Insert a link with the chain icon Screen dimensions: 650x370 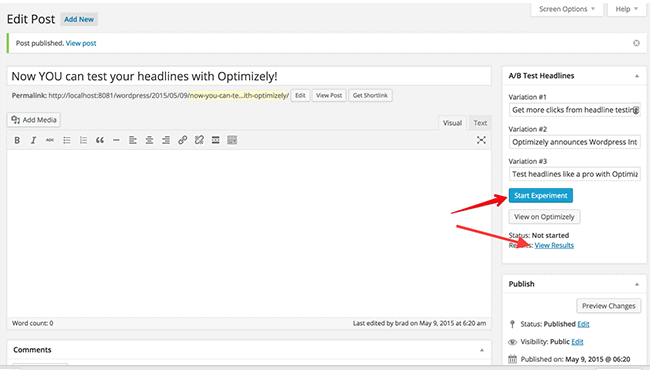pyautogui.click(x=182, y=140)
